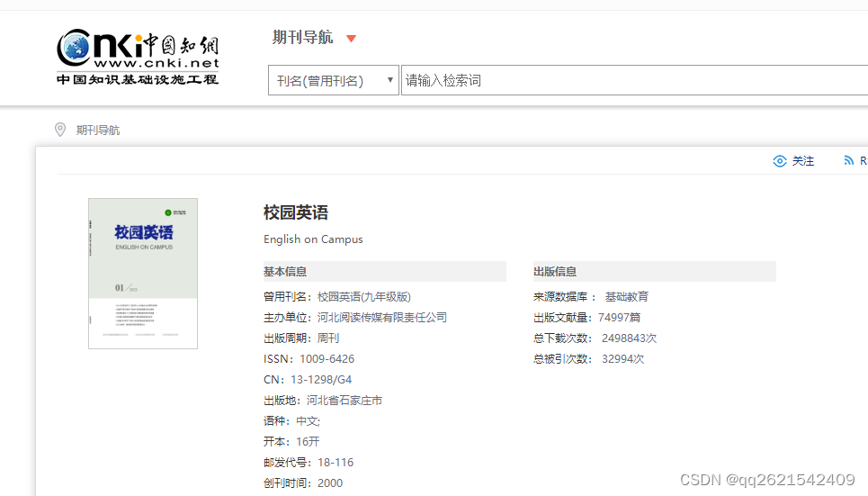Select the 曾用刊名 校园英语(九年级版) value
The width and height of the screenshot is (868, 496).
tap(364, 297)
